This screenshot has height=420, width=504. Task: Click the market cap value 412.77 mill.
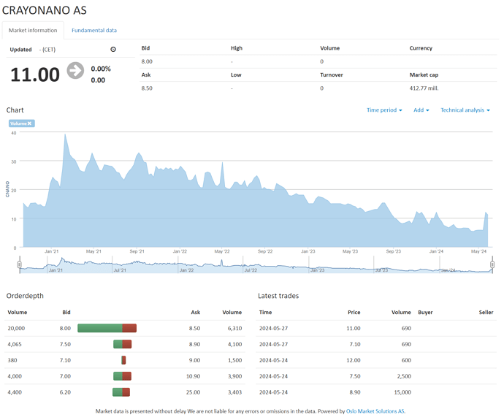[x=424, y=88]
